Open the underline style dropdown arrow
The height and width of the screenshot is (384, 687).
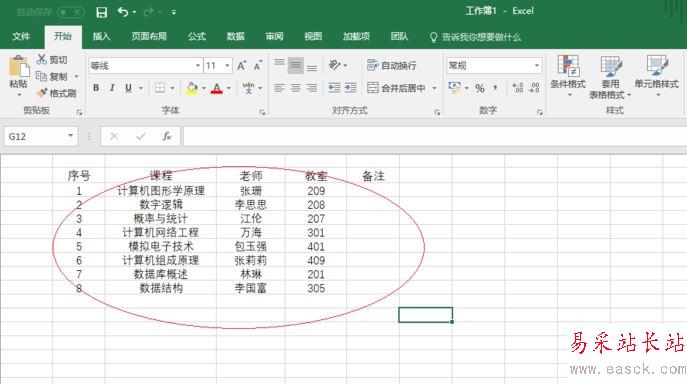[141, 88]
